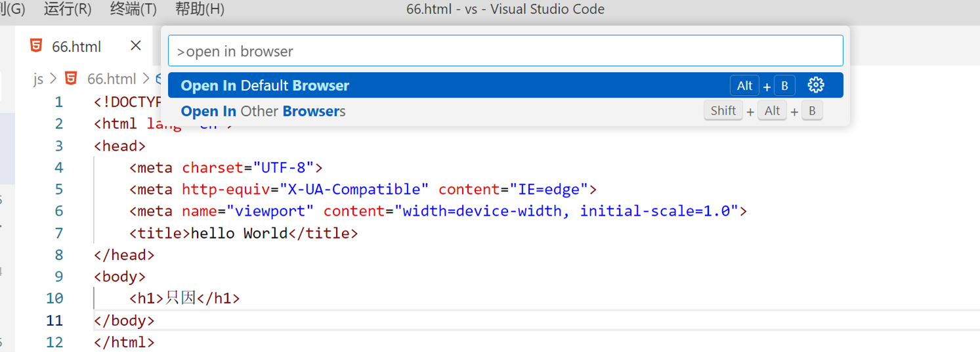Image resolution: width=980 pixels, height=352 pixels.
Task: Open the 运行(R) menu
Action: [x=67, y=9]
